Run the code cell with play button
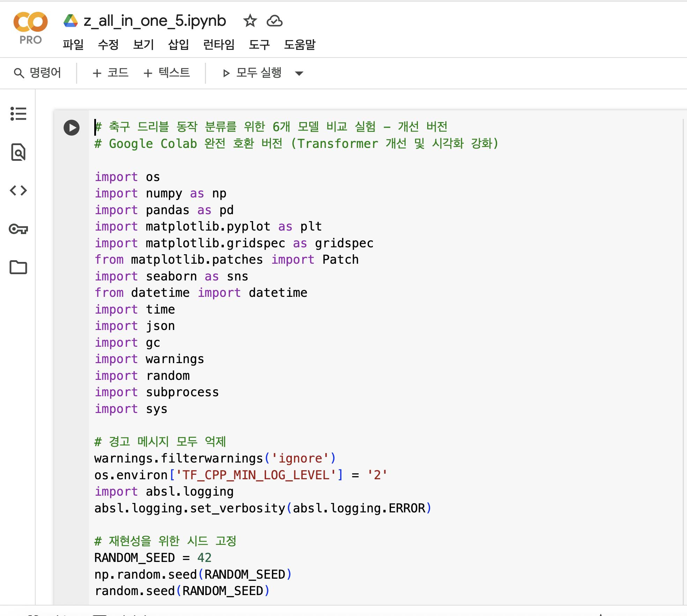687x616 pixels. (72, 128)
